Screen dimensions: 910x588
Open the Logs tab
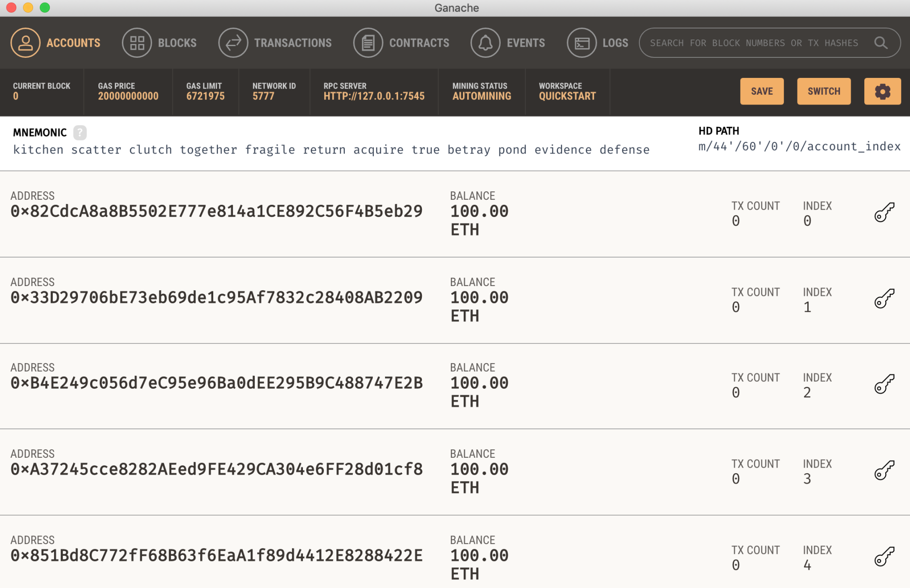coord(598,43)
